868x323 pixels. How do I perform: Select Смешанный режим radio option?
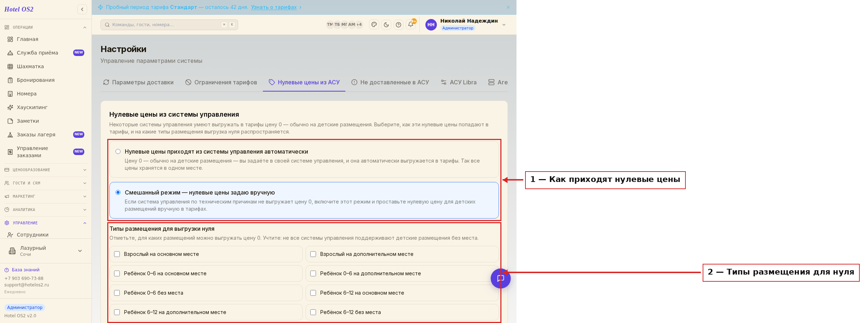[118, 192]
